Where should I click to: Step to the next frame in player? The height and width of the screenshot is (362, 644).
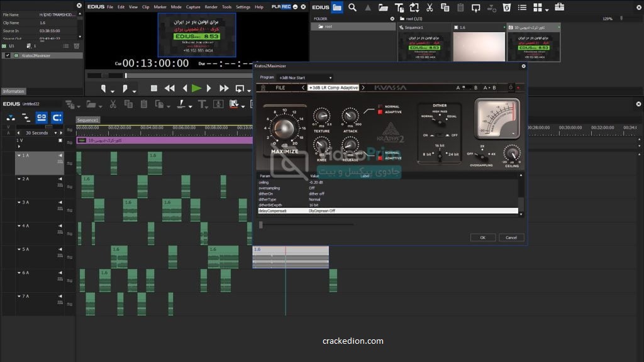(x=209, y=88)
